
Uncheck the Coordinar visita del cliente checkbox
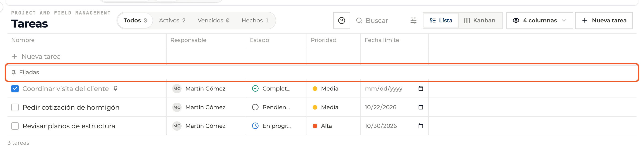coord(15,88)
